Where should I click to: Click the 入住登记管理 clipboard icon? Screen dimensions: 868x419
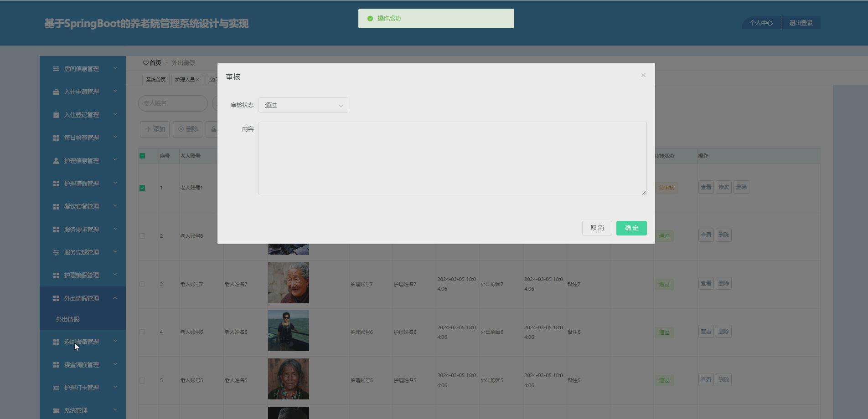[x=56, y=115]
